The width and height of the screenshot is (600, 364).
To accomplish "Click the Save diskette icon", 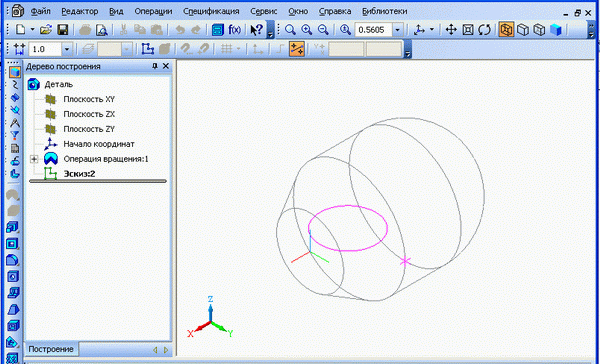I will (x=62, y=30).
